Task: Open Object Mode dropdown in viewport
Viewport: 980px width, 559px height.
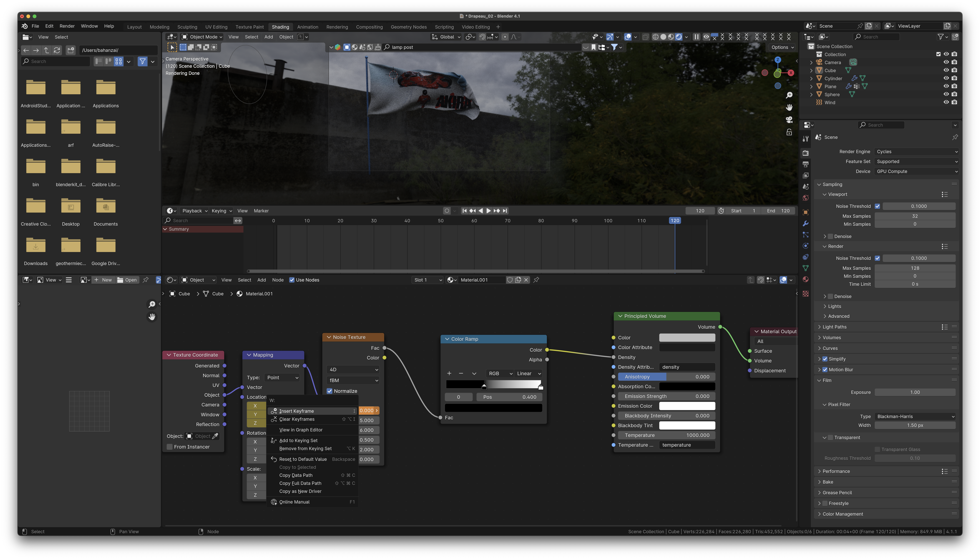Action: point(202,37)
